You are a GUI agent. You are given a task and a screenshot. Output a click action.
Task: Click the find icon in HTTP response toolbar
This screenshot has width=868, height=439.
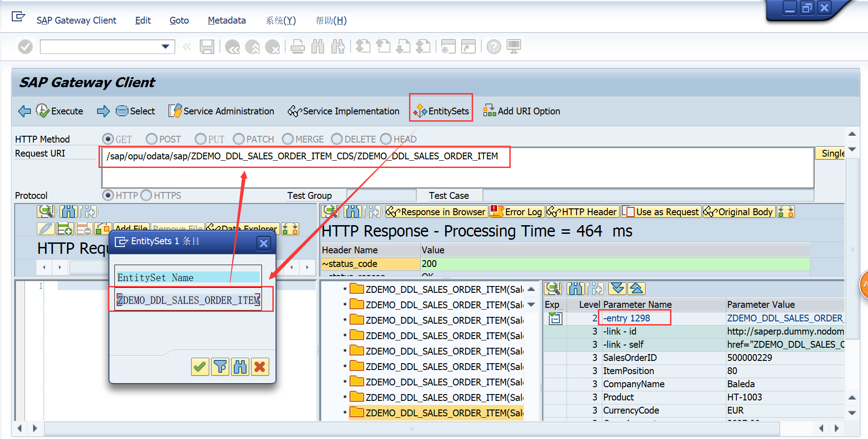tap(352, 212)
